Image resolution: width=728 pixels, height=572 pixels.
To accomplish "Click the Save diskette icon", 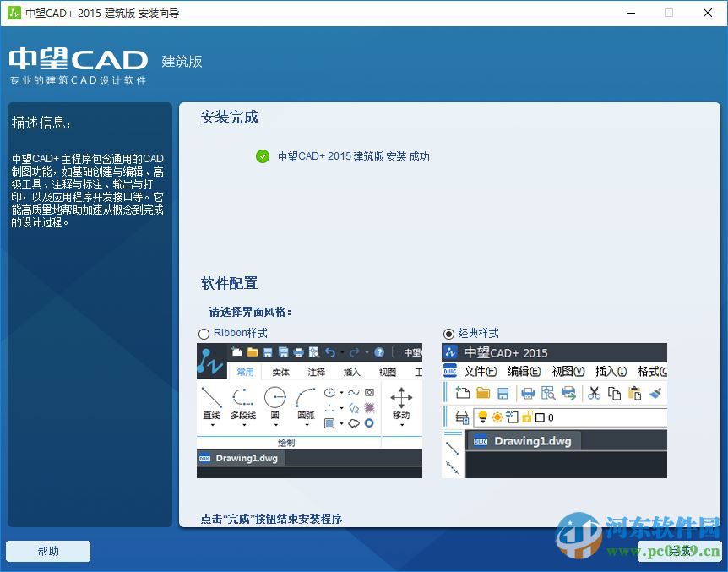I will pos(503,393).
